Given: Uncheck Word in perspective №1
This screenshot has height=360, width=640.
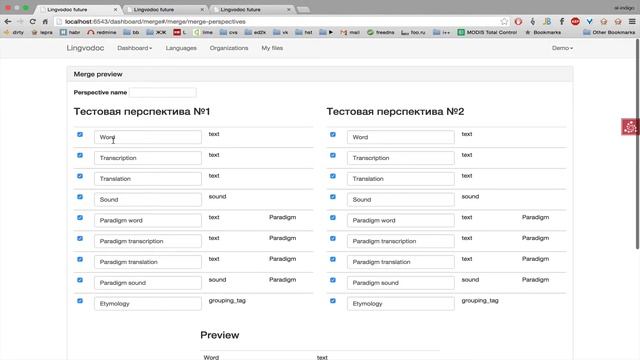Looking at the screenshot, I should [x=80, y=134].
